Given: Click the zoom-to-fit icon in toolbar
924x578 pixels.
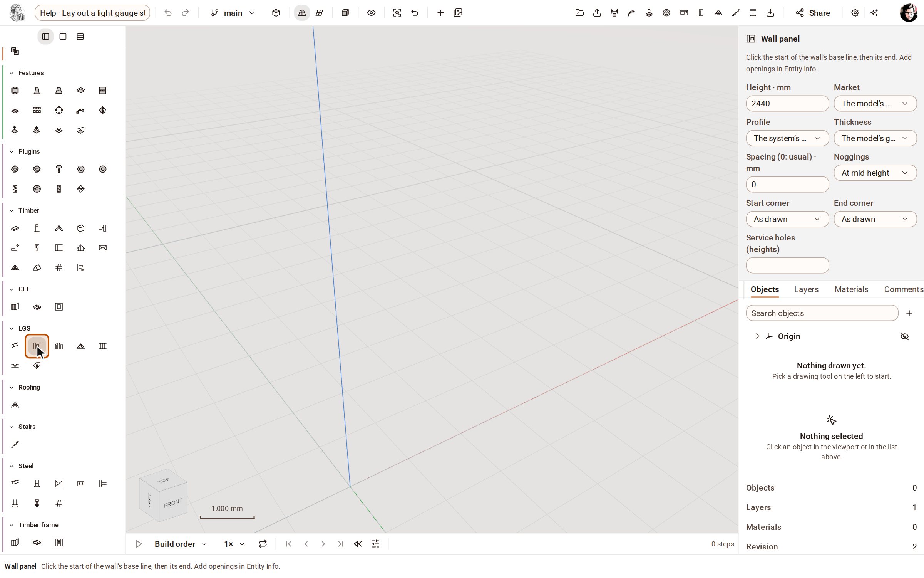Looking at the screenshot, I should tap(397, 13).
